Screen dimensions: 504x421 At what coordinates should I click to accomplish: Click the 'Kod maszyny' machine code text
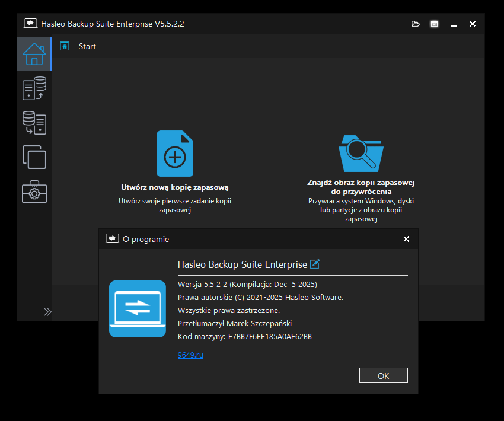[245, 336]
